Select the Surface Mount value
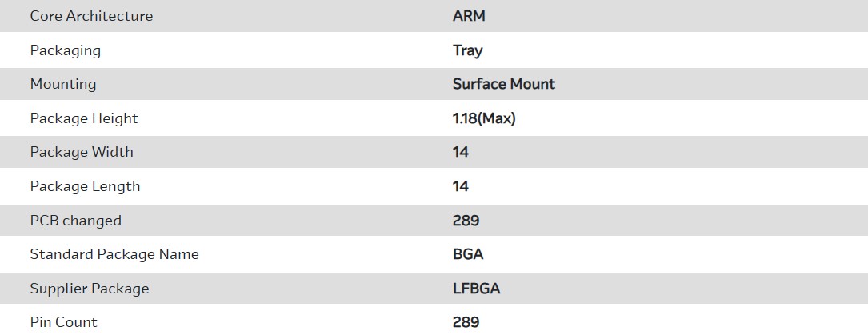 point(504,84)
